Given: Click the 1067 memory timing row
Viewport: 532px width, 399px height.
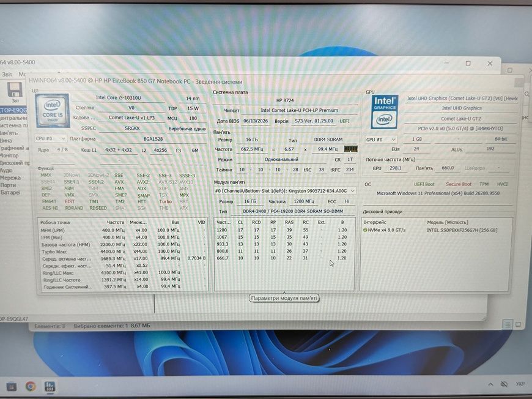Looking at the screenshot, I should point(284,237).
